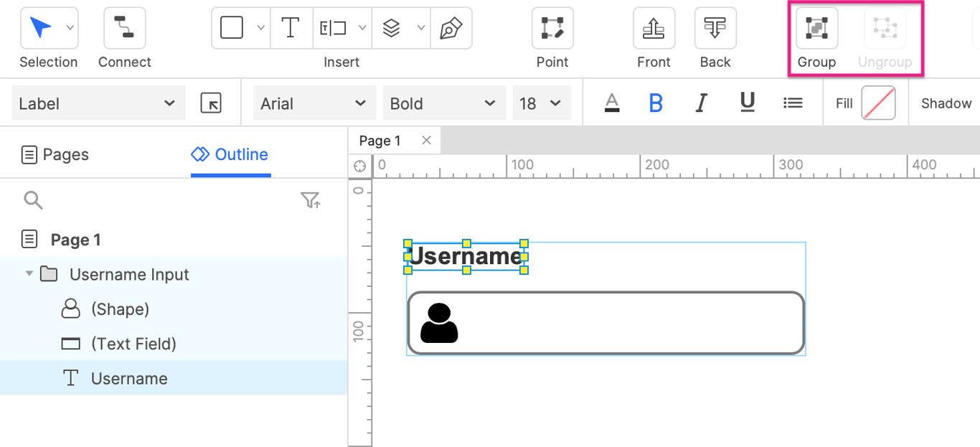The height and width of the screenshot is (447, 980).
Task: Activate the Connect tool
Action: (125, 28)
